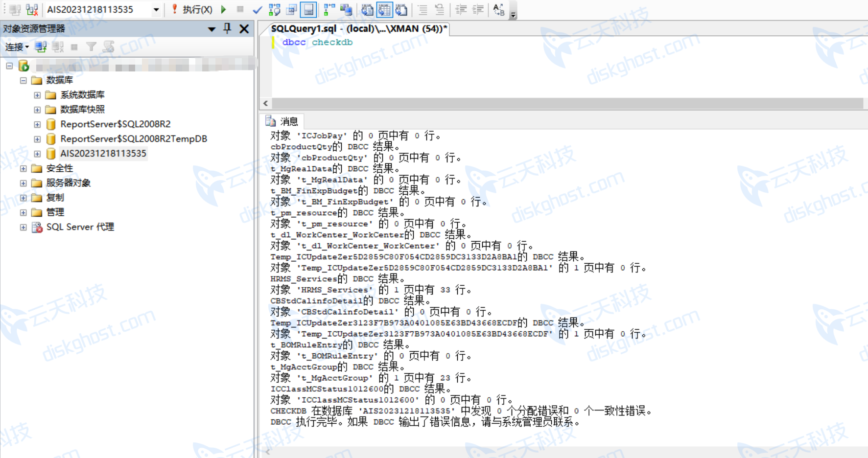Viewport: 868px width, 458px height.
Task: Click the last script-scroll icon in Object Explorer toolbar
Action: (x=108, y=47)
